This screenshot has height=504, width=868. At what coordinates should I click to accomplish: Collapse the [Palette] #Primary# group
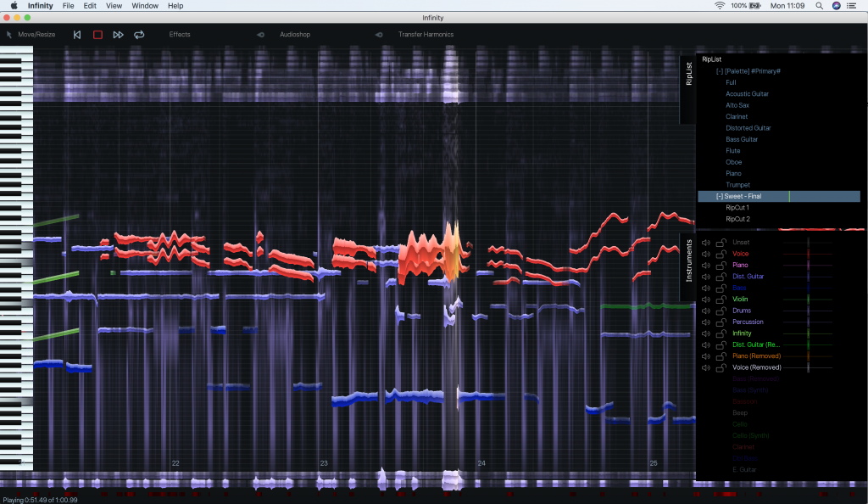tap(720, 71)
